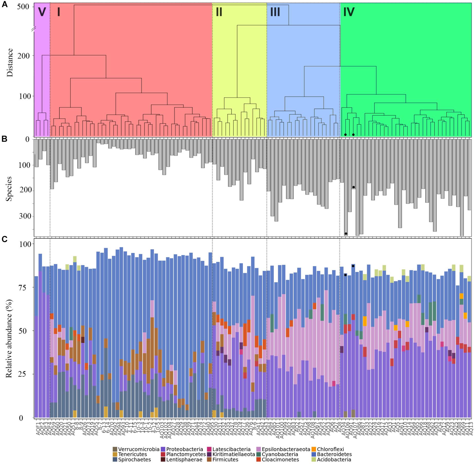Select the Epsilonbacteraeota legend swatch
476x464 pixels.
259,449
